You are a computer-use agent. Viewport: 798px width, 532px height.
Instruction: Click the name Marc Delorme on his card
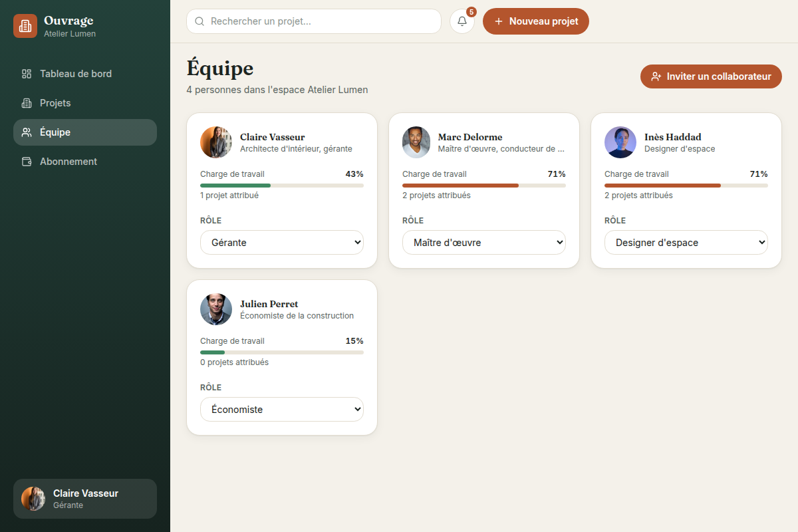tap(470, 137)
